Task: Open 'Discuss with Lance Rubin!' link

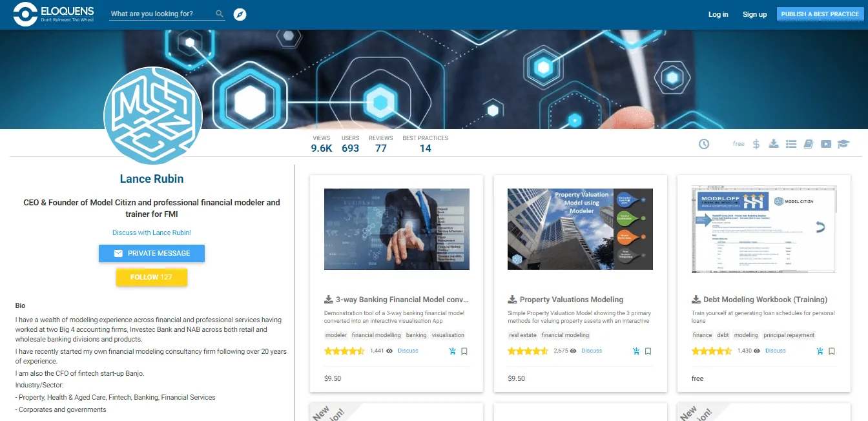Action: click(152, 232)
